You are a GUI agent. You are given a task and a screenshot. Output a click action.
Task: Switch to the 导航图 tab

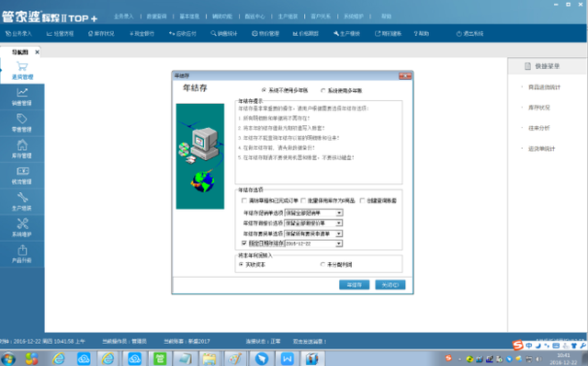19,52
